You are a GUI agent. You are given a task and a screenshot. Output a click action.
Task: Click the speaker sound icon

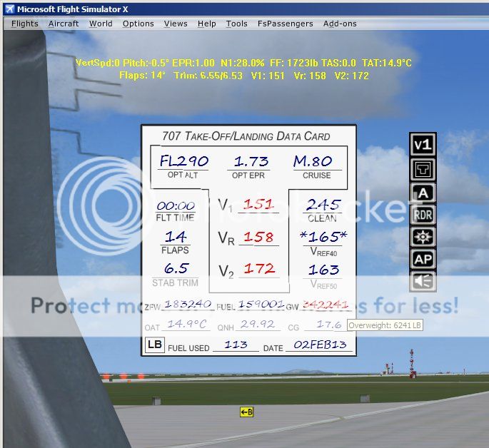coord(423,282)
